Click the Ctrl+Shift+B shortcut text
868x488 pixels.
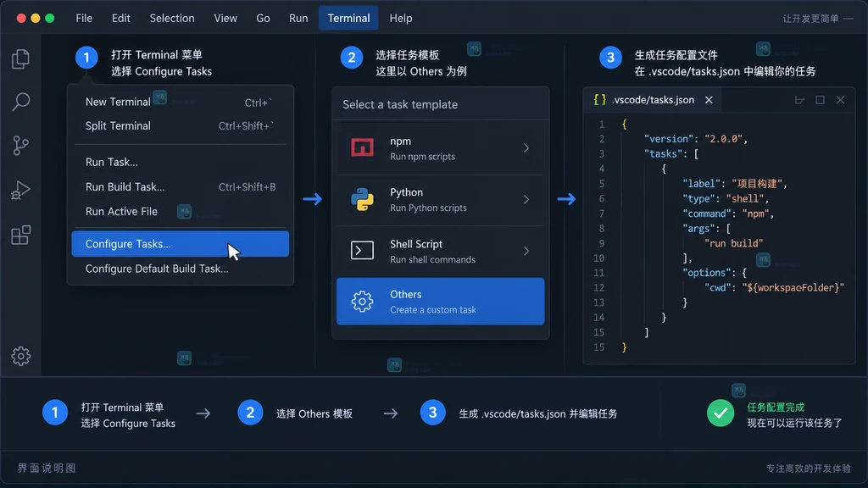coord(247,187)
